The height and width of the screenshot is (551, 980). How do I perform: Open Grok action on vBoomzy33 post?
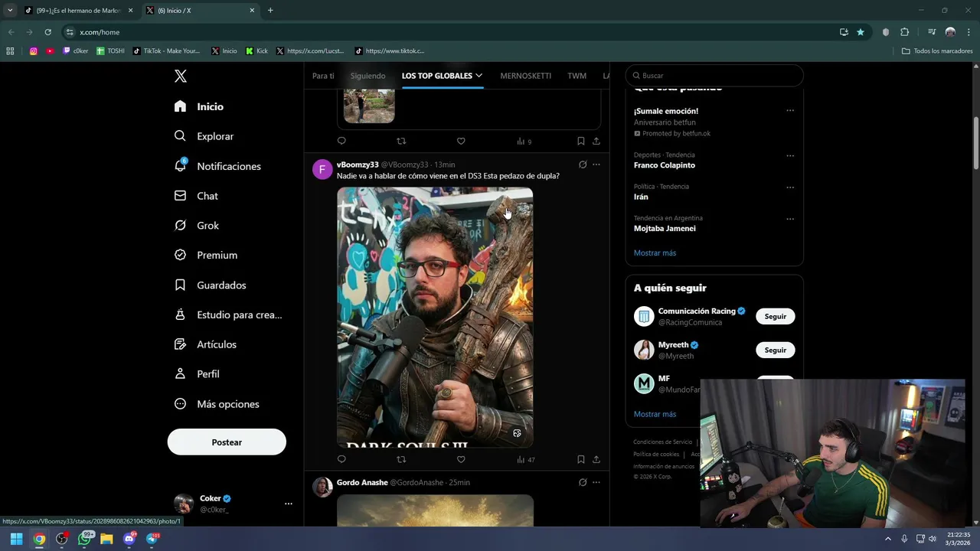[583, 165]
